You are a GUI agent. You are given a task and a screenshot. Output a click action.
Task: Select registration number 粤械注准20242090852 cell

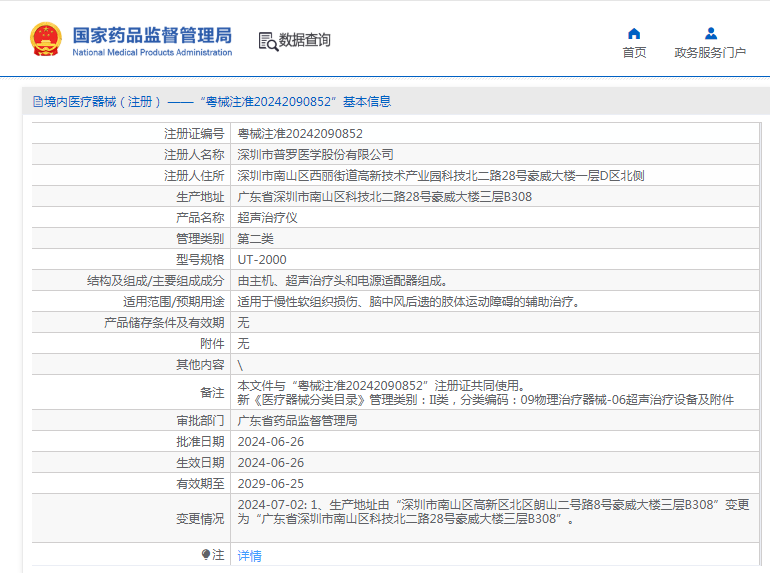coord(300,134)
